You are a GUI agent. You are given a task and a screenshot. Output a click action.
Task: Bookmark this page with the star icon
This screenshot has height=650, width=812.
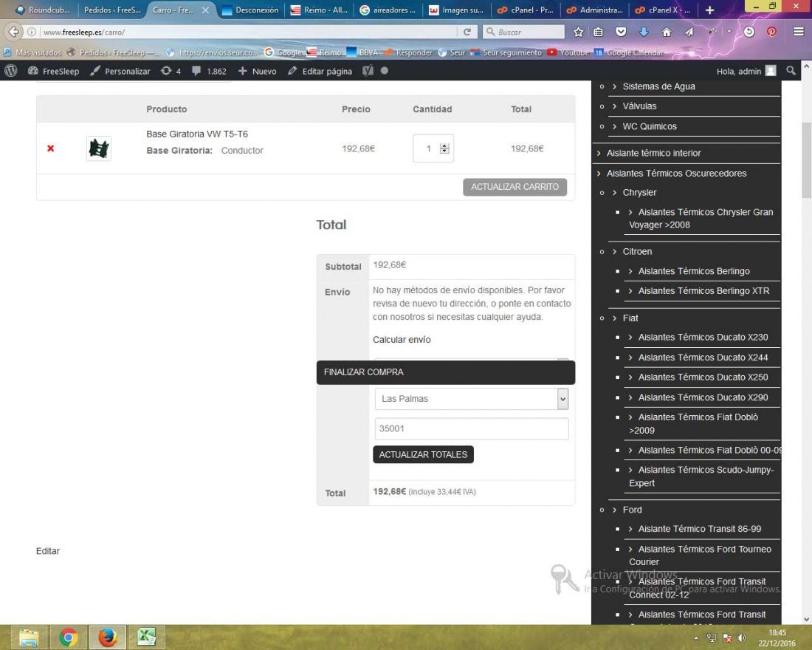point(579,32)
